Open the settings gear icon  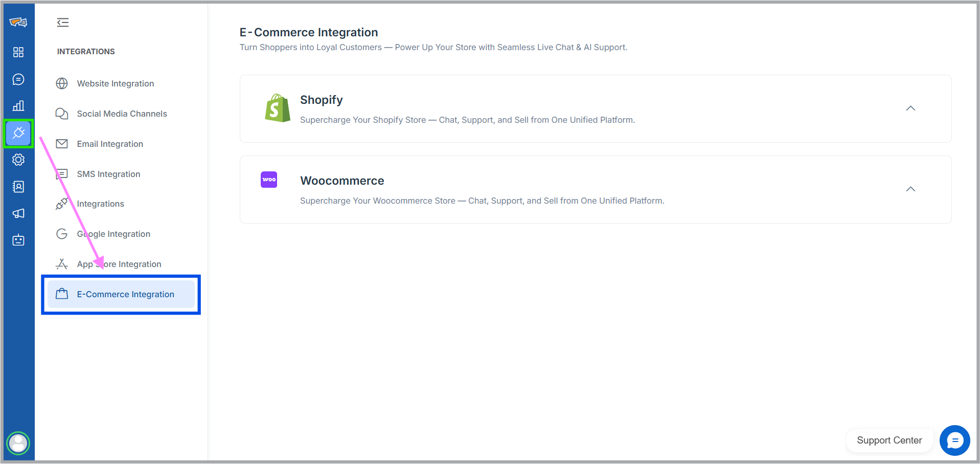18,160
